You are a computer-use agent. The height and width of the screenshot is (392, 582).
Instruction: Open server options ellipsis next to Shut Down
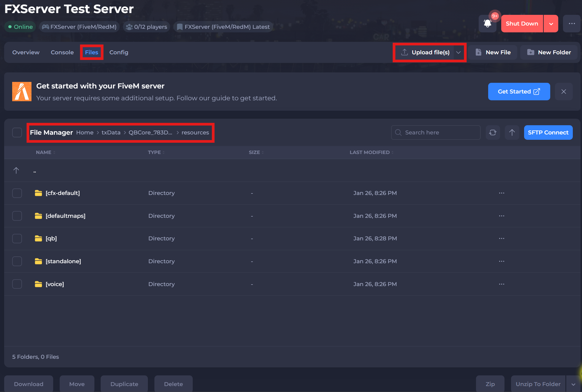pyautogui.click(x=572, y=23)
